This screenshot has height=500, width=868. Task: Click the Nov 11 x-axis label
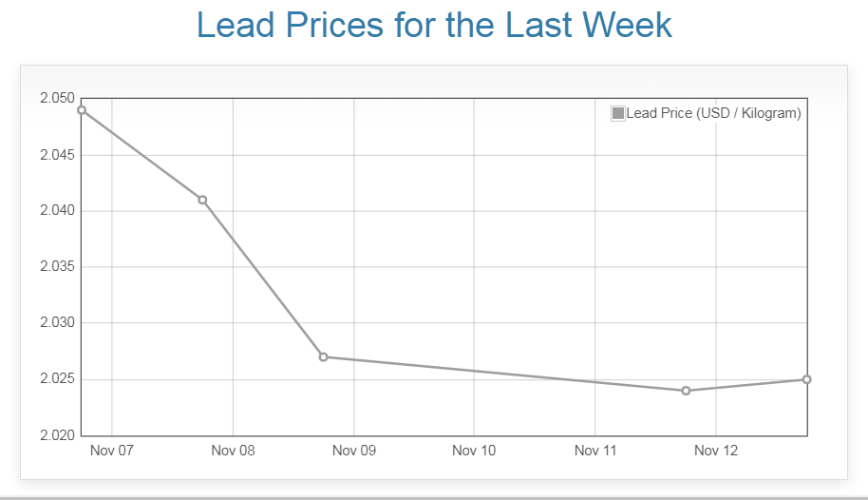coord(595,451)
